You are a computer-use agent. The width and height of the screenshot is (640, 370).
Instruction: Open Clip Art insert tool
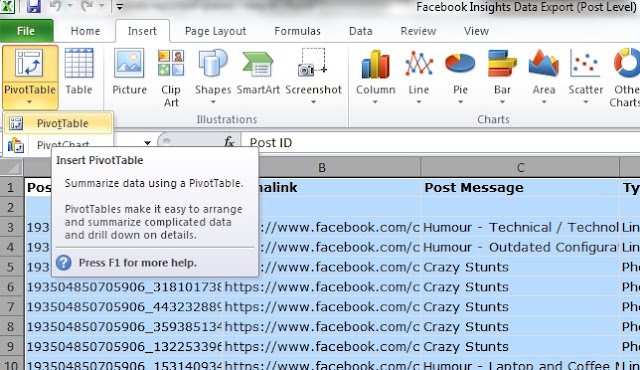pos(171,78)
